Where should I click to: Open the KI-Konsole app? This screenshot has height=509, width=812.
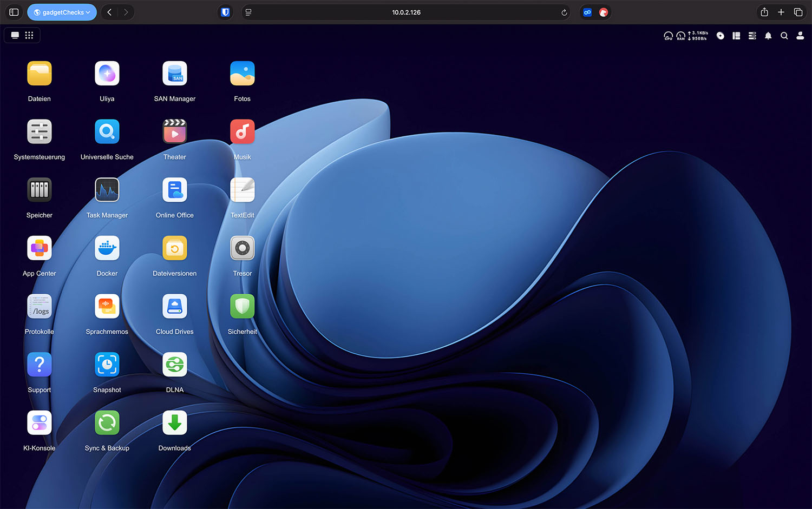[x=40, y=424]
